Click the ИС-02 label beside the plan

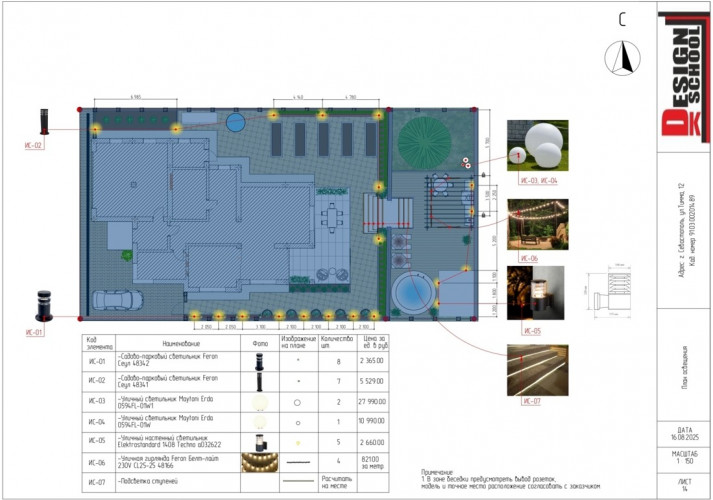[34, 146]
